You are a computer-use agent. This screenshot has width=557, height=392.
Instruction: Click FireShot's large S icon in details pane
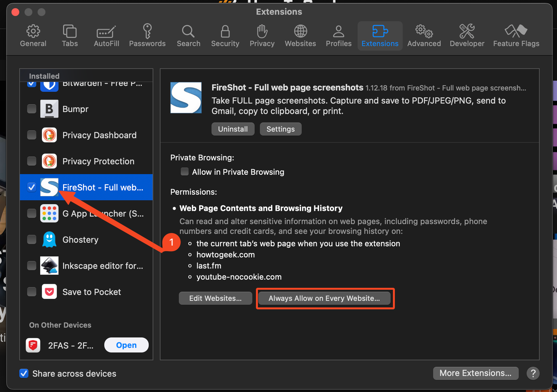(x=186, y=98)
